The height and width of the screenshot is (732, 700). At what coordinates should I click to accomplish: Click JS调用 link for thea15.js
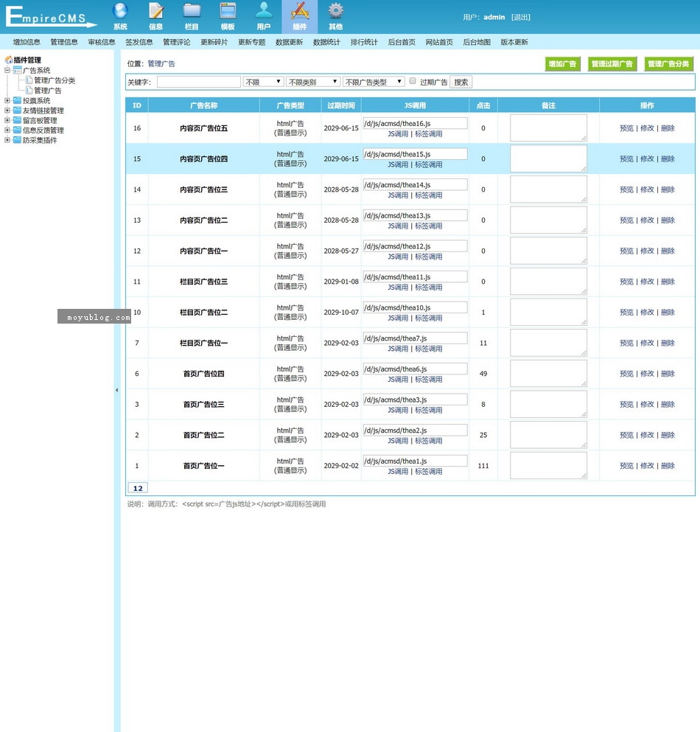coord(398,165)
